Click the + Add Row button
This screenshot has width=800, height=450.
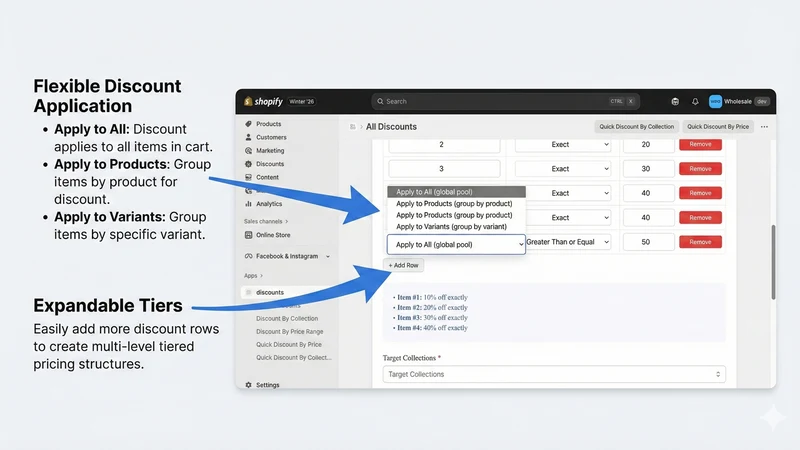[x=403, y=265]
